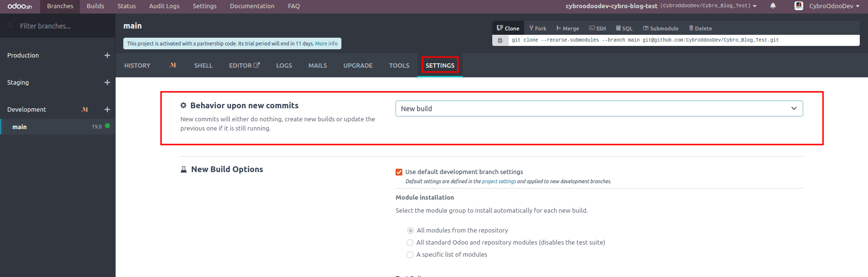Select the Merge action

pyautogui.click(x=568, y=29)
